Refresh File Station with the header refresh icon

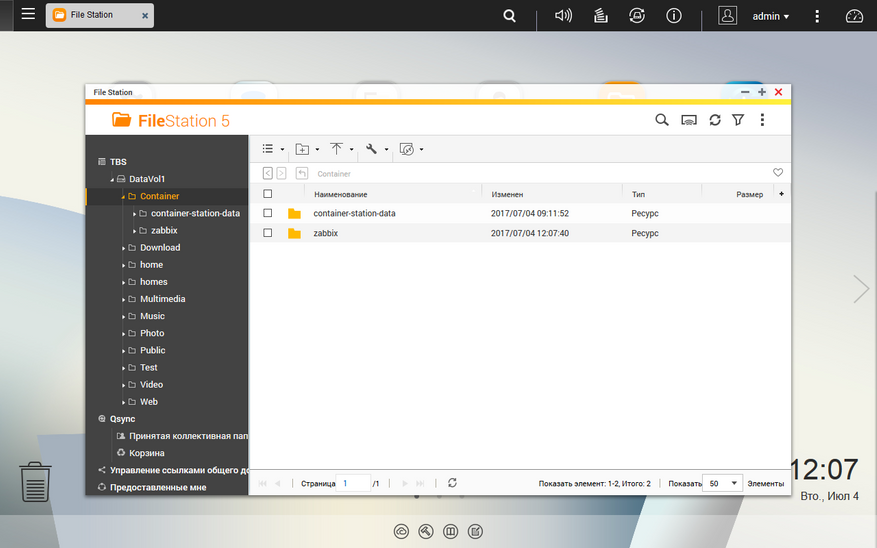click(715, 120)
